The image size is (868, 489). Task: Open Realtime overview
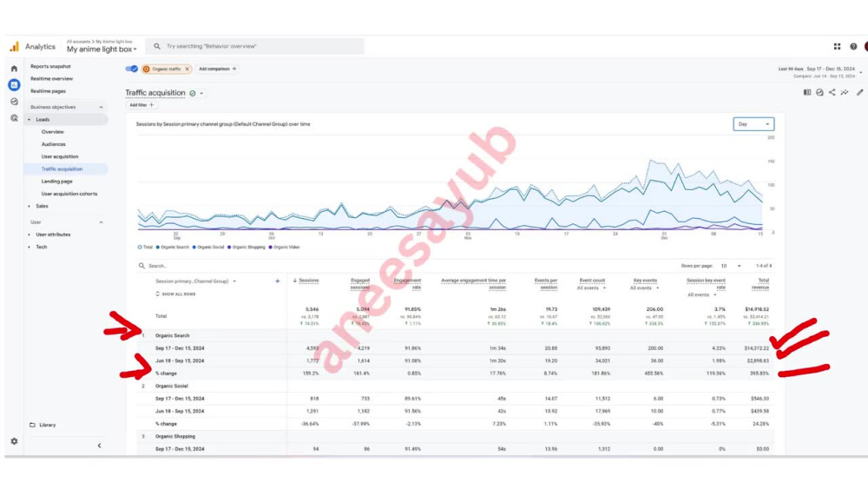(51, 79)
